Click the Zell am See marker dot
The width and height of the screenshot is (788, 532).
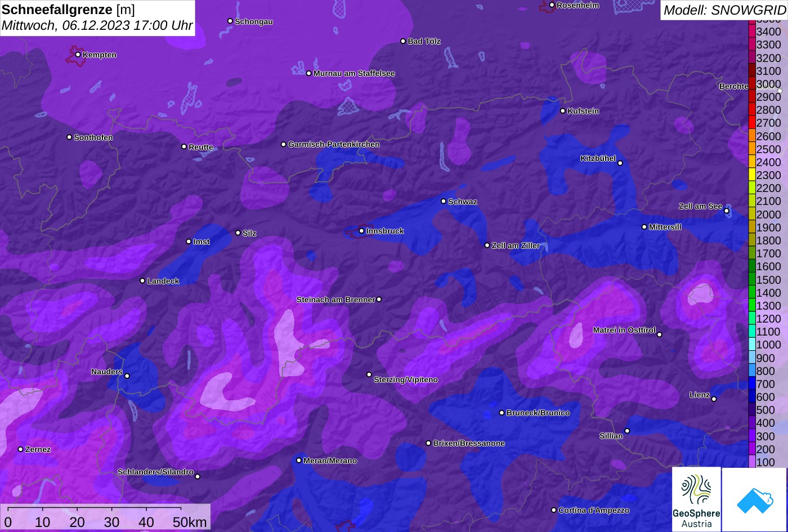tap(727, 211)
